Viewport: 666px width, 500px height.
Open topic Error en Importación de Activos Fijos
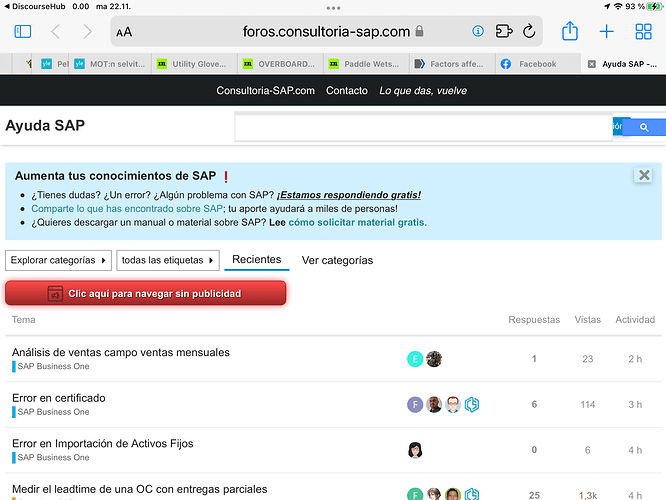pyautogui.click(x=102, y=444)
